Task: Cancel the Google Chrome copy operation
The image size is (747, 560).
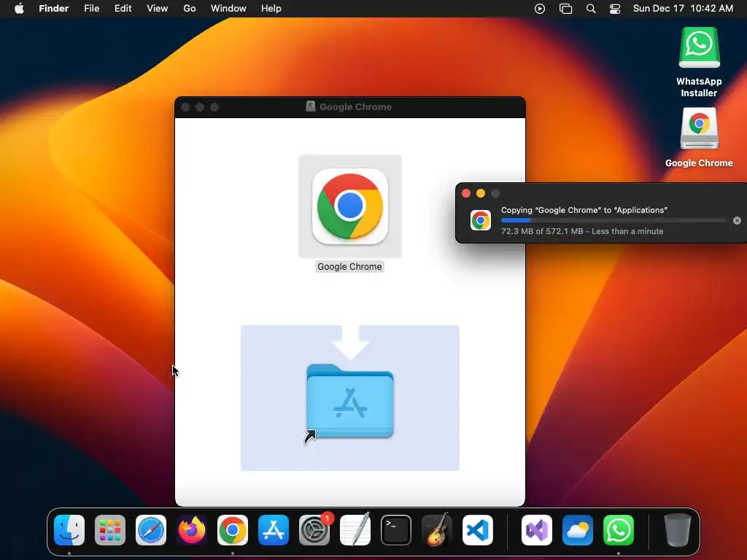Action: [x=737, y=220]
